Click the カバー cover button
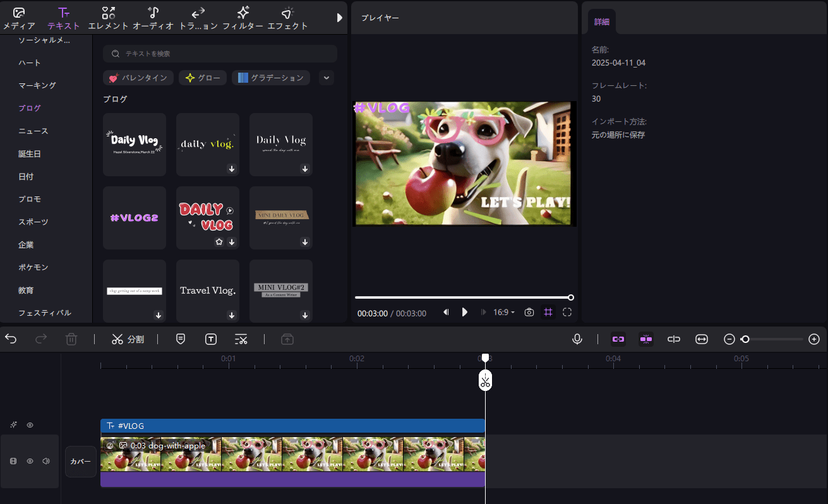Screen dimensions: 828x504 point(81,462)
